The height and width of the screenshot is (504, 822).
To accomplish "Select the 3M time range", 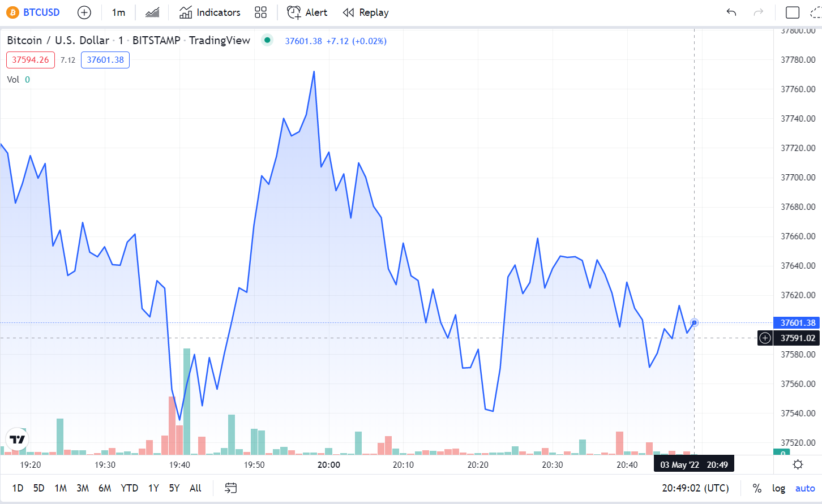I will point(83,488).
